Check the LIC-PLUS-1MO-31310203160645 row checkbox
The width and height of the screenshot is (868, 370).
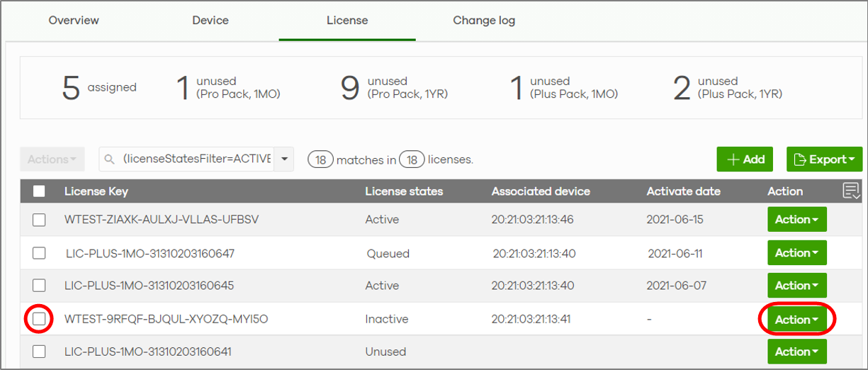coord(39,286)
